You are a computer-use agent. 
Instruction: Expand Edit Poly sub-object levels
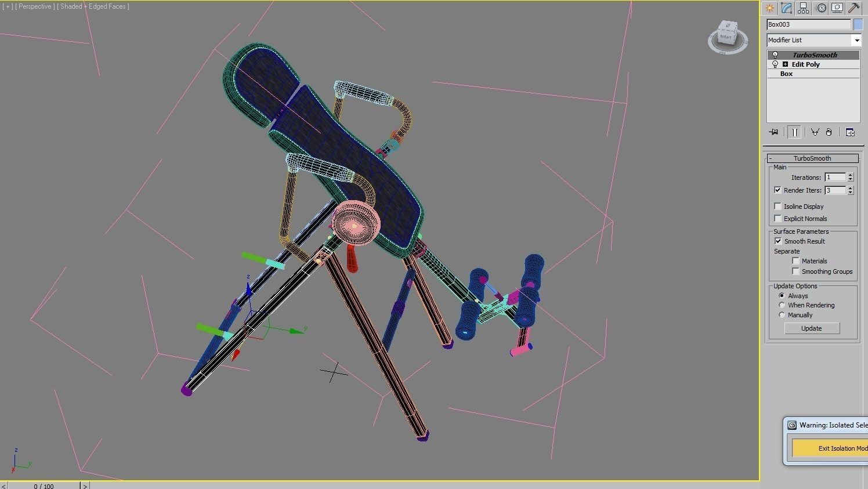(x=785, y=64)
